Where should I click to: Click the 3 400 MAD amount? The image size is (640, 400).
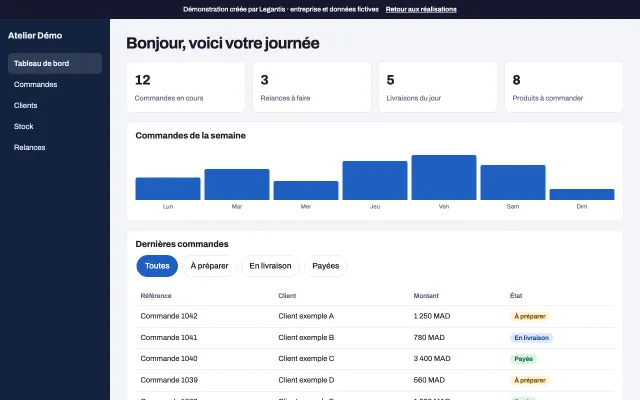point(432,358)
